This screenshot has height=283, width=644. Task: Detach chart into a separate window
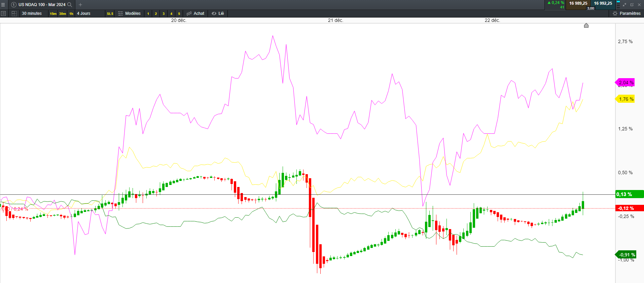pyautogui.click(x=632, y=5)
